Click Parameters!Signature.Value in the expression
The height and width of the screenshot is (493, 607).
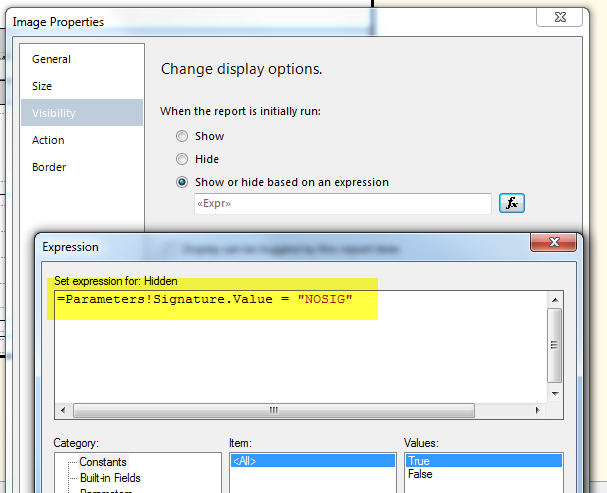[x=169, y=299]
